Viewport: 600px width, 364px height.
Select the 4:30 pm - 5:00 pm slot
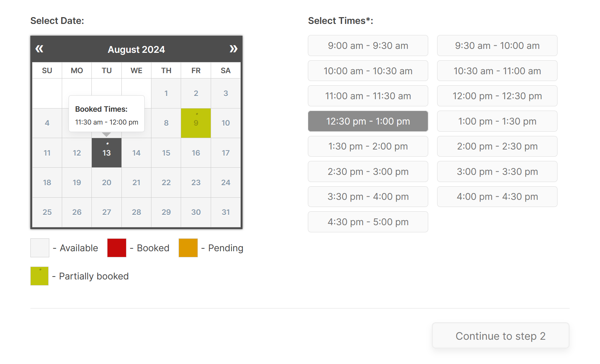click(x=368, y=222)
